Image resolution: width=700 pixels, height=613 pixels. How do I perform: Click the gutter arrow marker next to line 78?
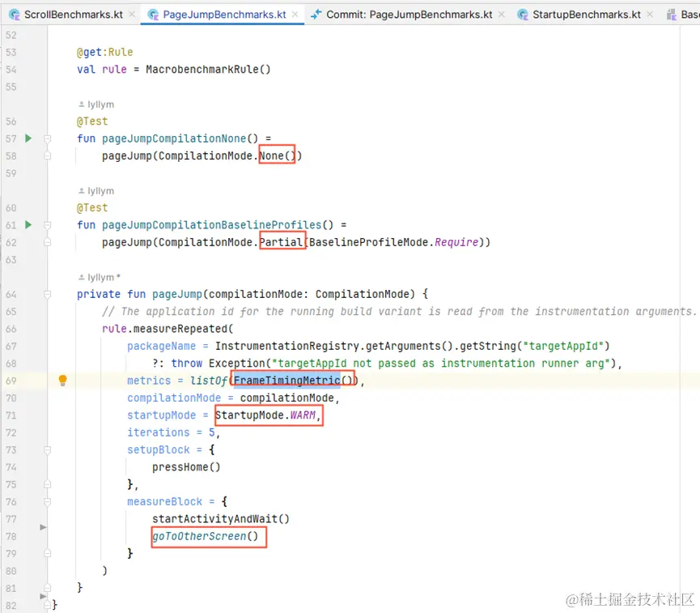[x=43, y=527]
